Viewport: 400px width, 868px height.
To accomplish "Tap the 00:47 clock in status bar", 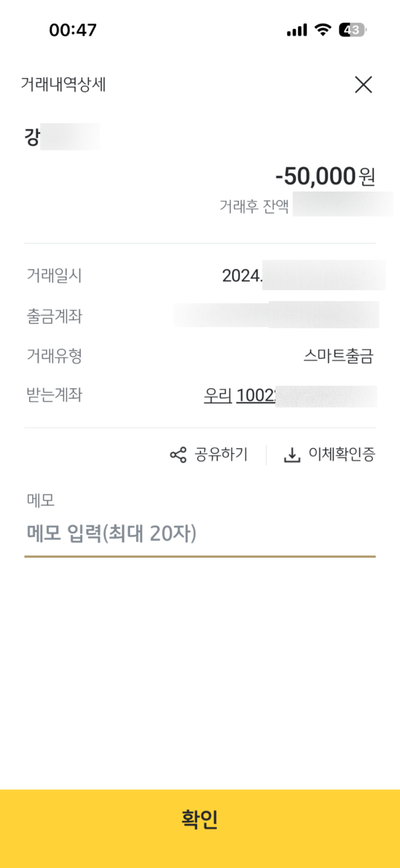I will coord(73,30).
